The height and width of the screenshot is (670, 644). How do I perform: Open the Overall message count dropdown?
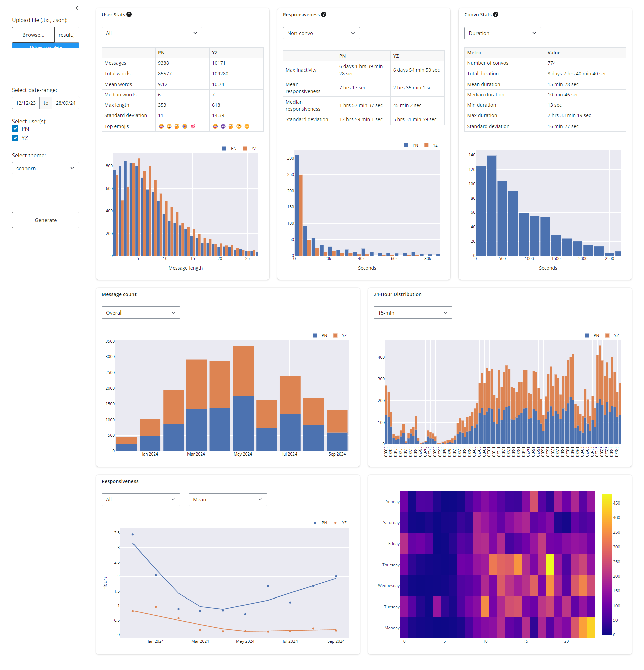pyautogui.click(x=141, y=313)
